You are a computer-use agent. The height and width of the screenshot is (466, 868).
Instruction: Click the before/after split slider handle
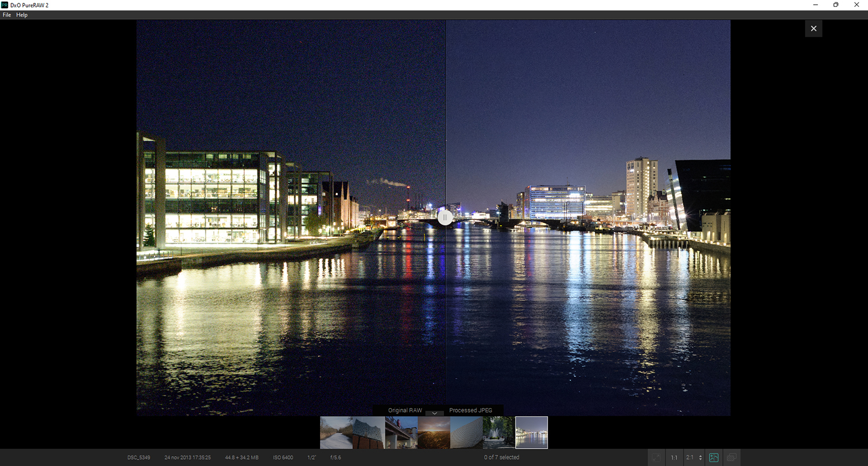tap(445, 217)
